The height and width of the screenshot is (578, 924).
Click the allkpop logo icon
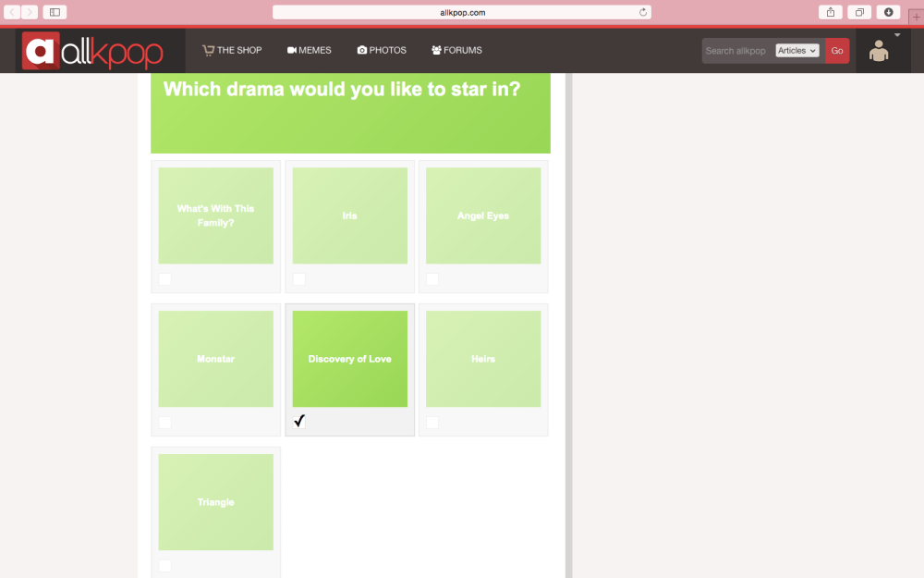(40, 51)
